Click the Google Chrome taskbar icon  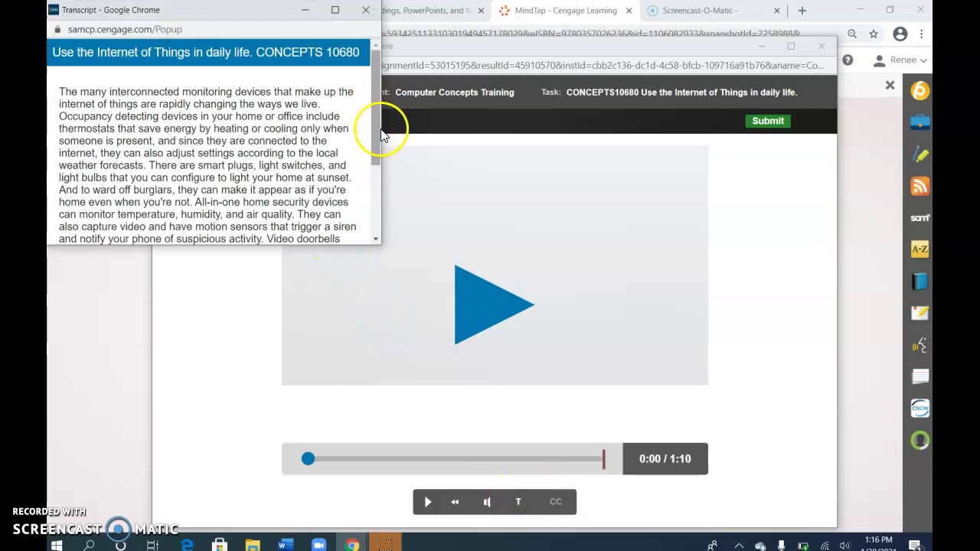point(352,545)
